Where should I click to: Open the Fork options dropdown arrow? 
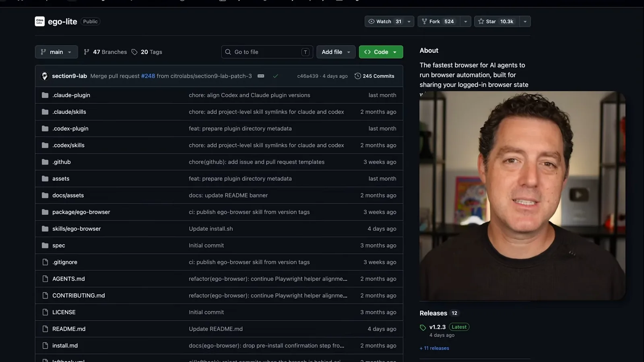tap(466, 21)
